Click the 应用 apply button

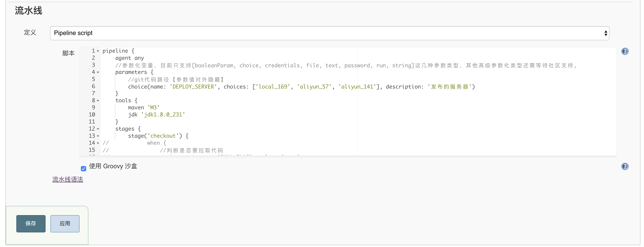click(65, 224)
